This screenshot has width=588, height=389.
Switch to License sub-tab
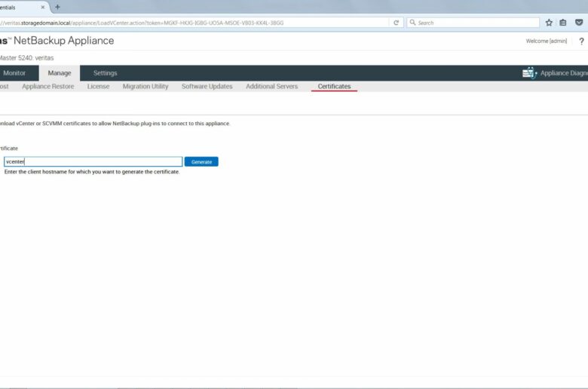pos(98,86)
